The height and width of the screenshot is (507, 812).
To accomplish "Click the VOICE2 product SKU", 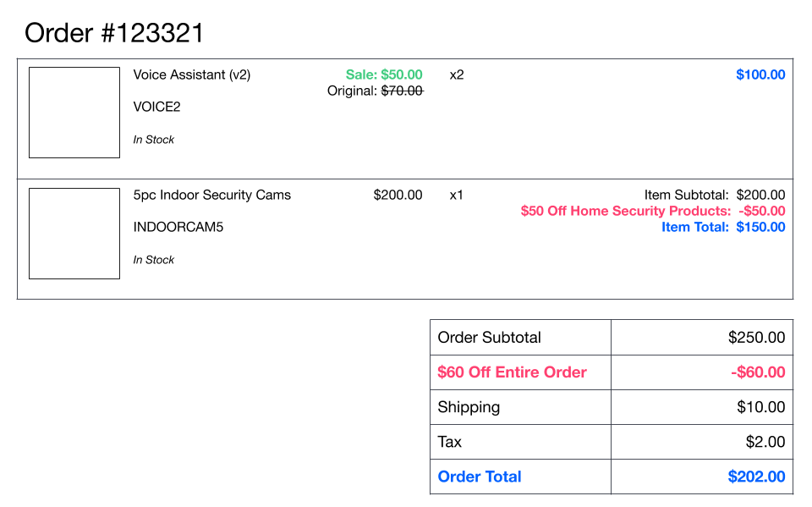I will [x=156, y=107].
